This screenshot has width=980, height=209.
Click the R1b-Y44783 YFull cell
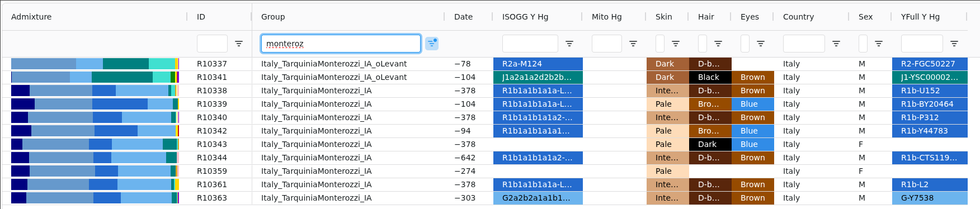[930, 131]
